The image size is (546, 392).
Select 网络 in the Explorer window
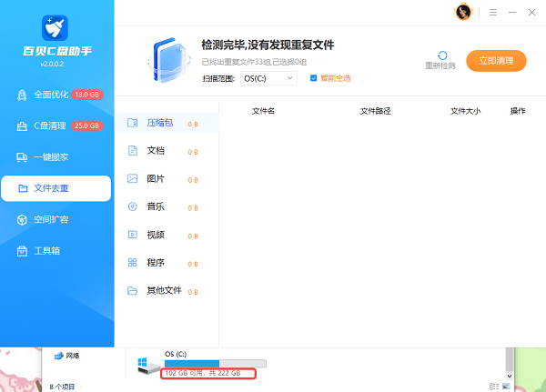click(x=66, y=356)
